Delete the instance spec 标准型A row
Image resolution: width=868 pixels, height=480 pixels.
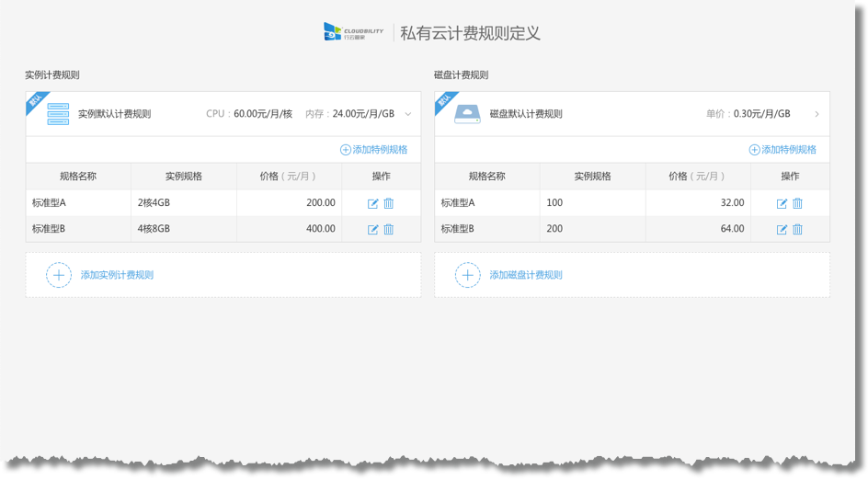click(x=389, y=203)
